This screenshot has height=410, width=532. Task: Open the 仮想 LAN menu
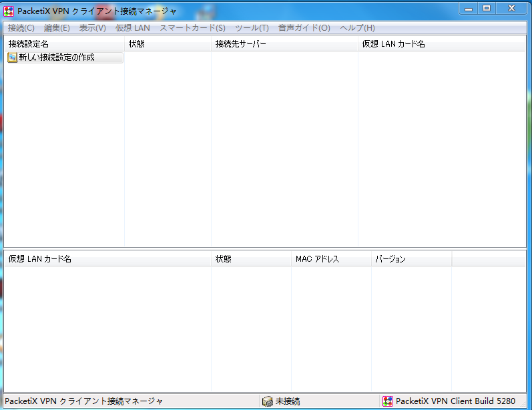click(x=132, y=28)
